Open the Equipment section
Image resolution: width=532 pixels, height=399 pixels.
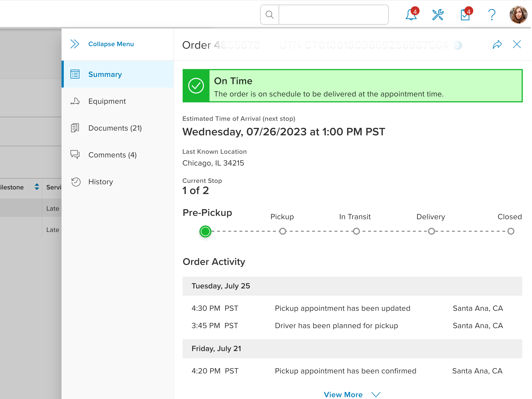pos(107,101)
